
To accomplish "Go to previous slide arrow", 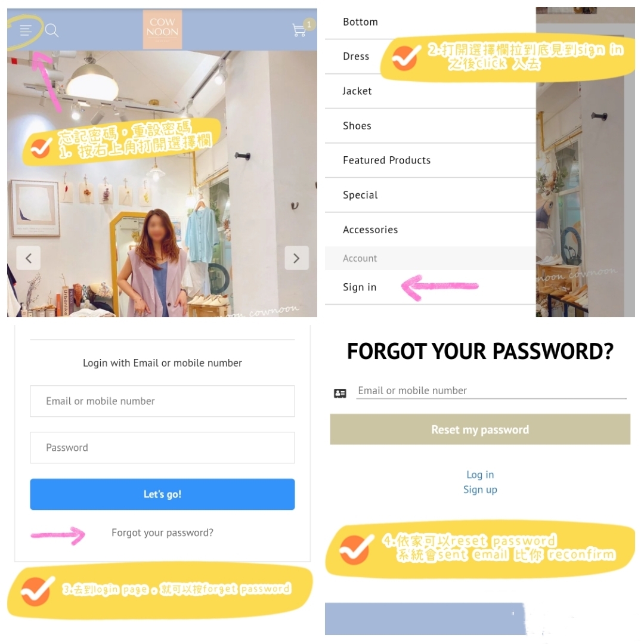I will tap(29, 258).
